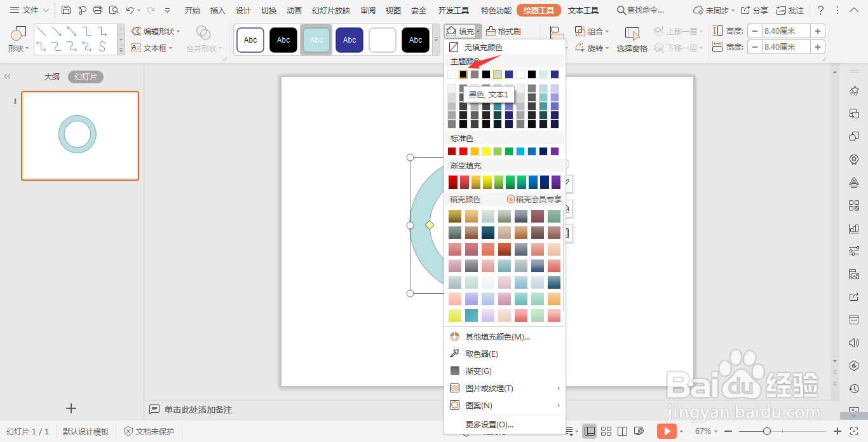The height and width of the screenshot is (442, 868).
Task: Click the 宽度 width input field
Action: 786,46
